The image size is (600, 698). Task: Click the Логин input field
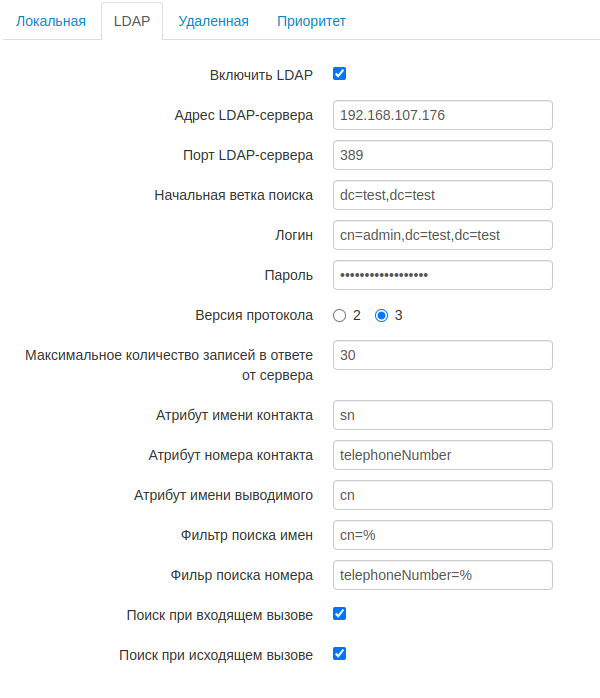(442, 235)
